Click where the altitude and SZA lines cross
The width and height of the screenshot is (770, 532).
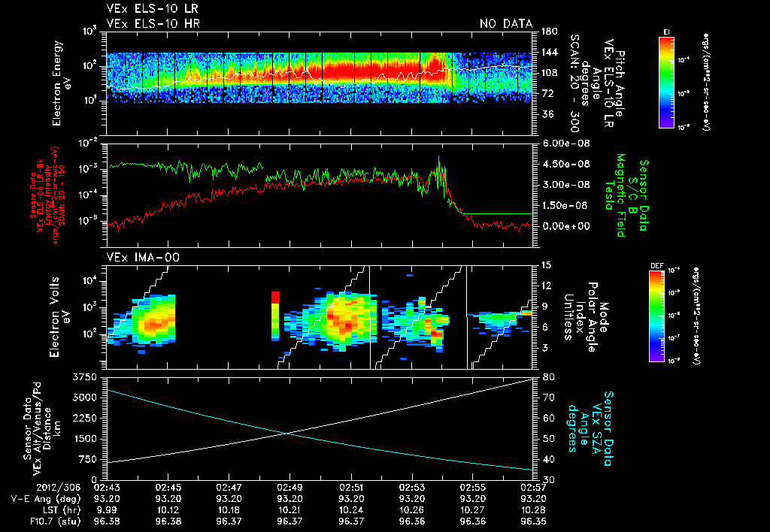(x=286, y=433)
